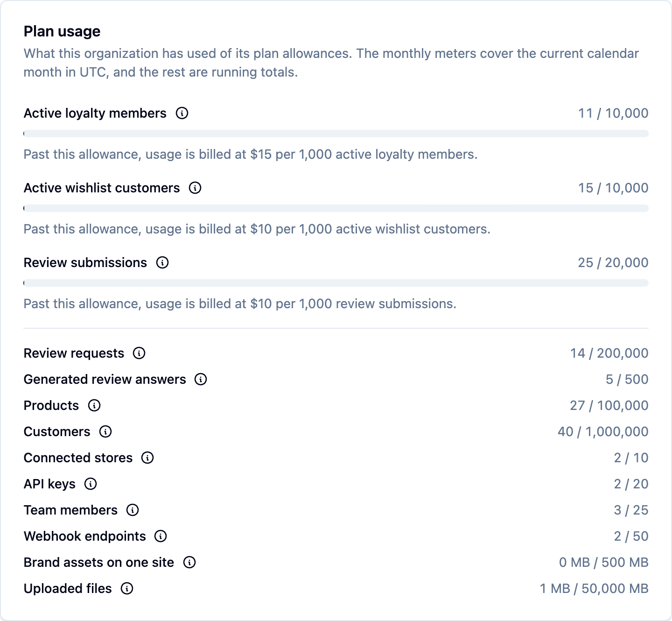The width and height of the screenshot is (672, 621).
Task: Open info icon beside Team members
Action: point(133,510)
